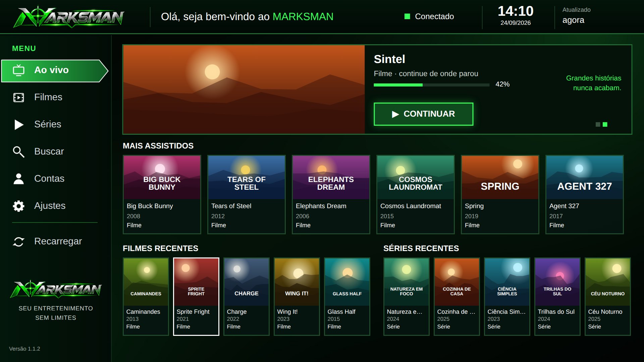Viewport: 644px width, 362px height.
Task: Click the Buscar magnifier icon
Action: click(x=19, y=152)
